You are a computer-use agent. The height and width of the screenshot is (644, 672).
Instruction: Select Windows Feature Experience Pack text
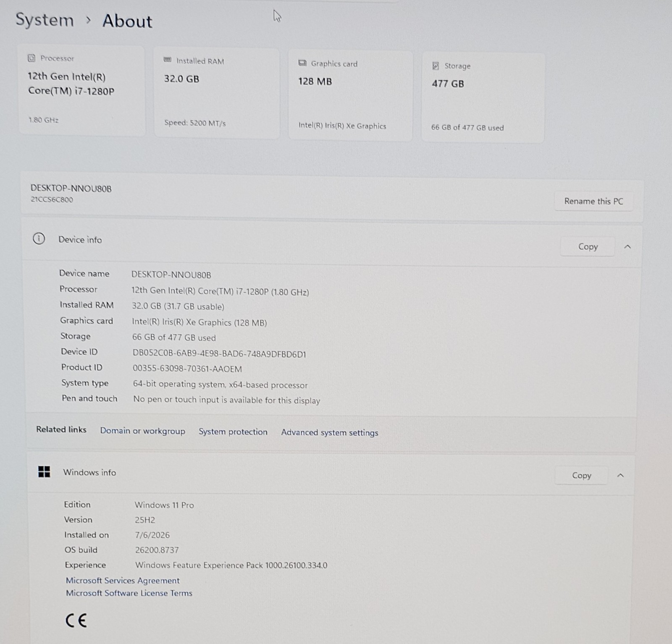(x=231, y=565)
